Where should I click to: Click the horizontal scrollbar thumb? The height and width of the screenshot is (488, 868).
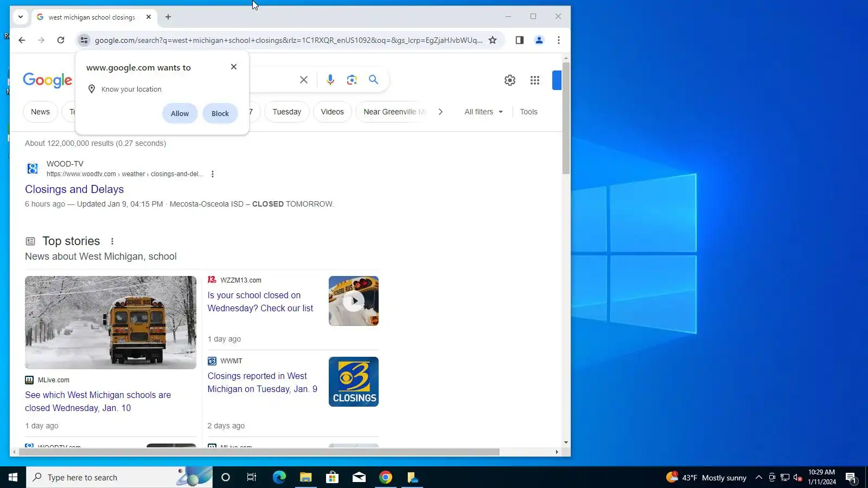point(259,452)
